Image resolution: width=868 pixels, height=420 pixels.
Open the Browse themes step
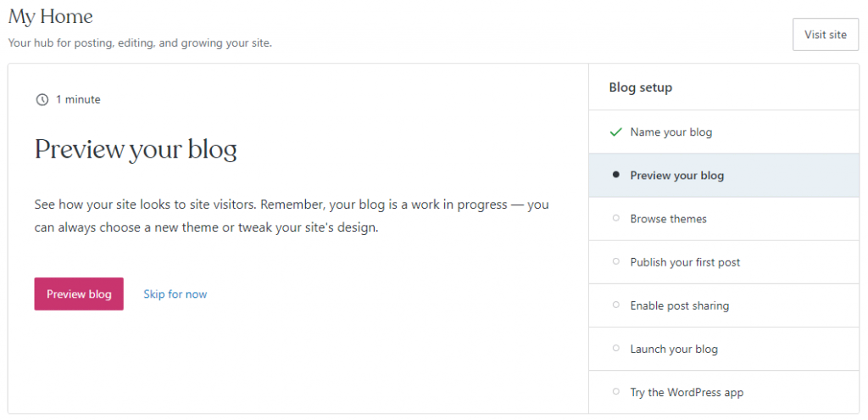[x=669, y=219]
